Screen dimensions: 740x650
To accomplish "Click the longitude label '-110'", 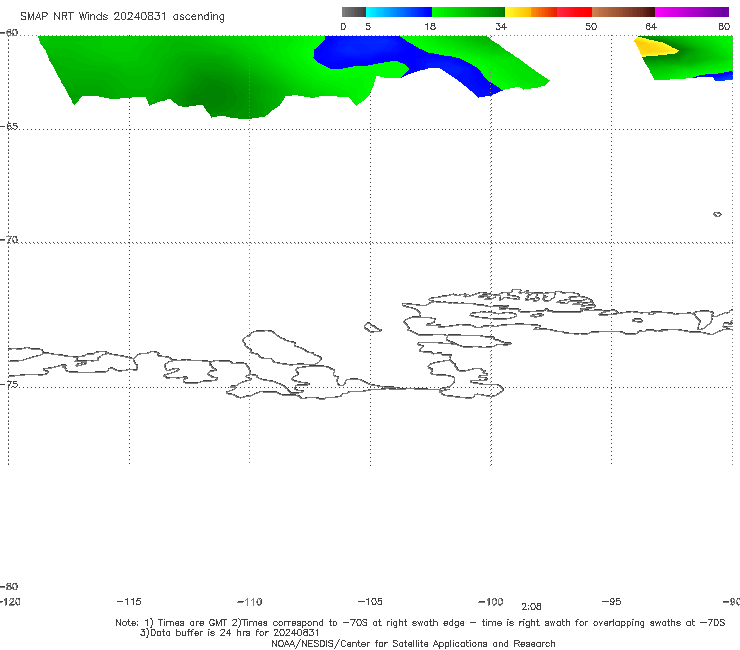I will click(250, 602).
